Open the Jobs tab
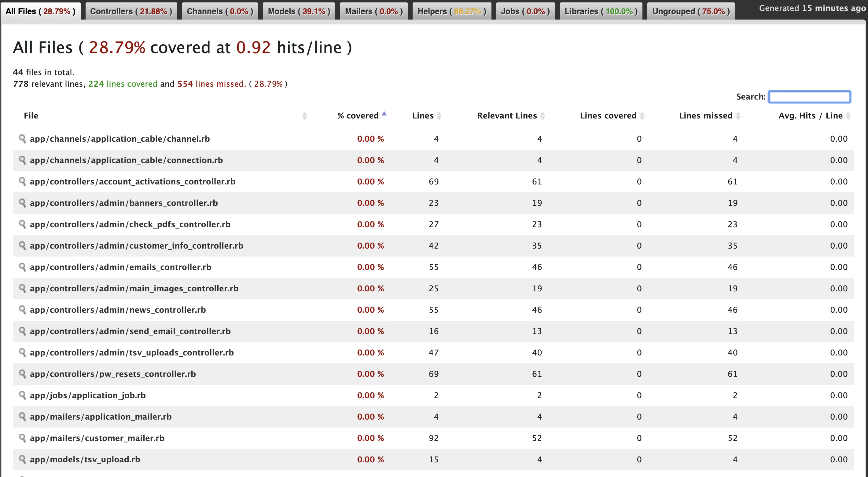This screenshot has width=868, height=477. pos(525,11)
